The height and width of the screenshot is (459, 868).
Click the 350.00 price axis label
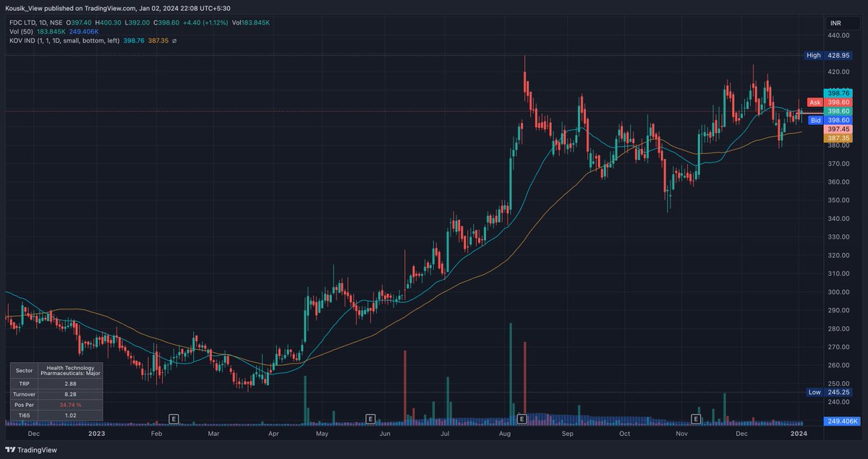[x=839, y=200]
